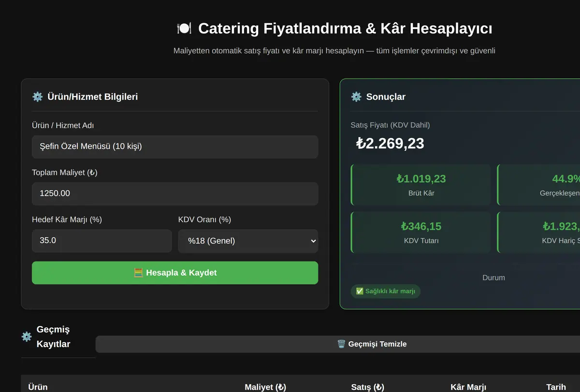Click the sales price ₺2.269,23

click(x=390, y=144)
